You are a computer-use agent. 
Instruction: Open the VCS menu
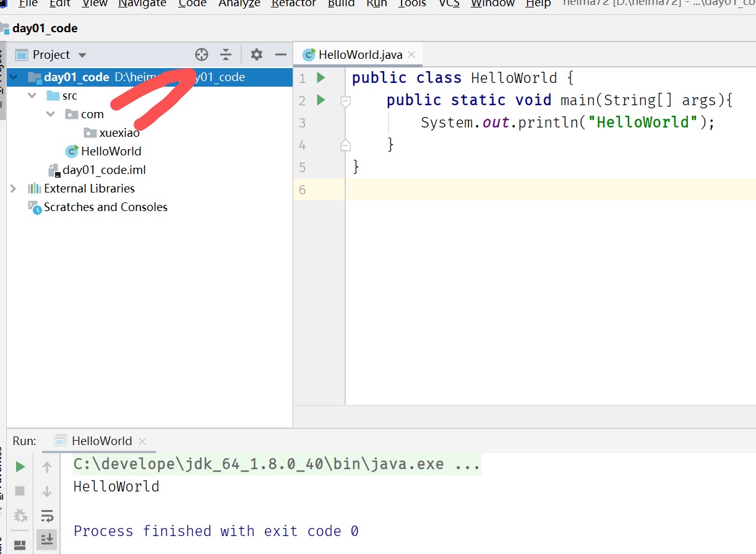tap(449, 4)
